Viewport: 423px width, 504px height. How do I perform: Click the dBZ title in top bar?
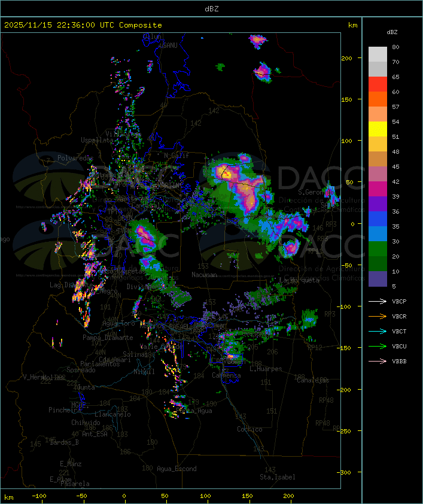(212, 9)
